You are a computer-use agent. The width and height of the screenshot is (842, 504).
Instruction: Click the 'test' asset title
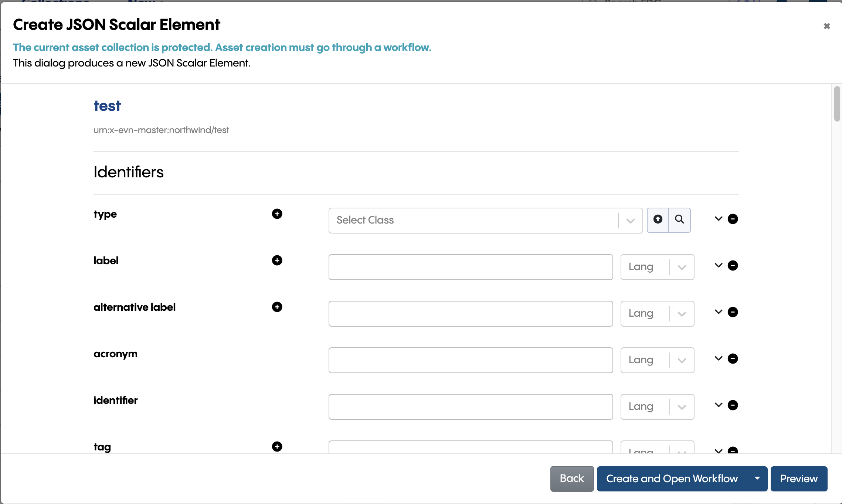pos(107,106)
